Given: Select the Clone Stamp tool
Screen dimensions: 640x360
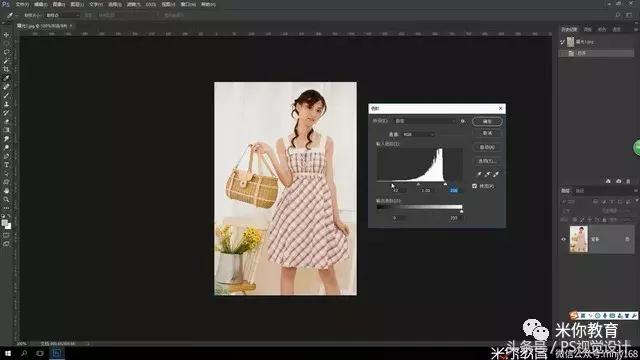Looking at the screenshot, I should [6, 104].
